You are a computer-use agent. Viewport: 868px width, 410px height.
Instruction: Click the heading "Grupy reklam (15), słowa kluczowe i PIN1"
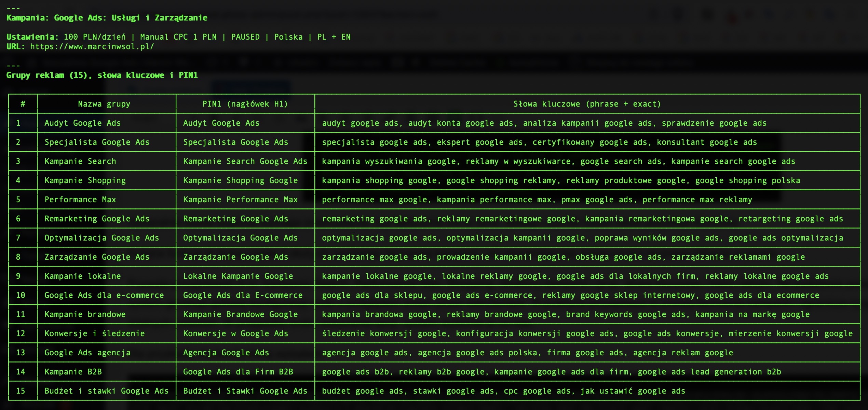tap(102, 75)
